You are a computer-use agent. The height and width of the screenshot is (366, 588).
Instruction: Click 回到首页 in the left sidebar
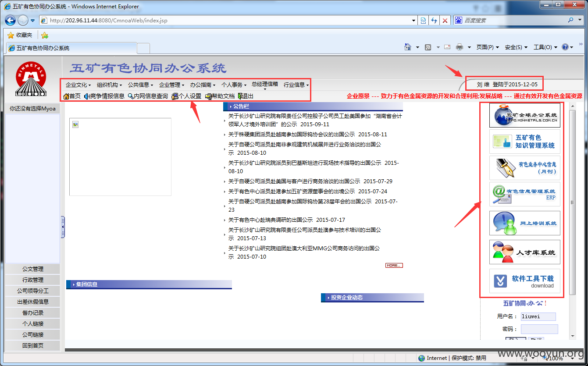(x=33, y=346)
